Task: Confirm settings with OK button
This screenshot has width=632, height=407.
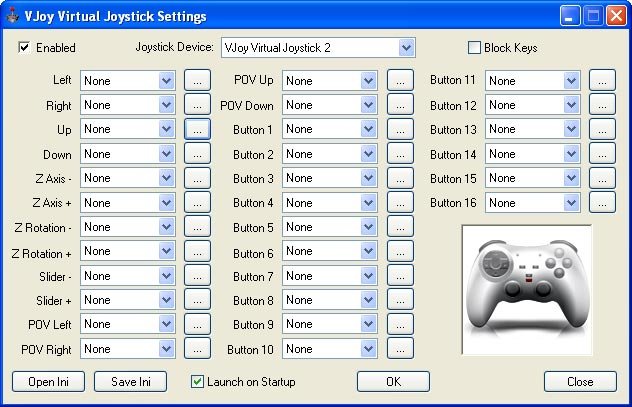Action: [393, 382]
